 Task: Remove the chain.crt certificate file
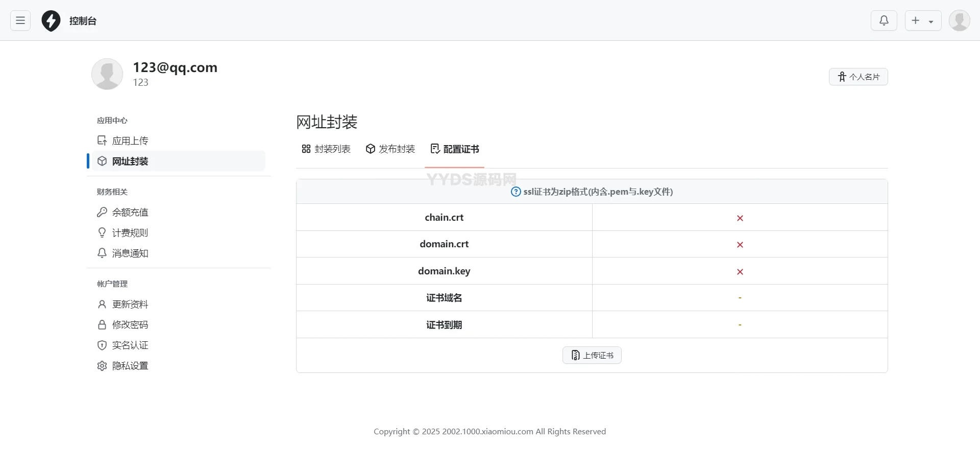pos(740,218)
